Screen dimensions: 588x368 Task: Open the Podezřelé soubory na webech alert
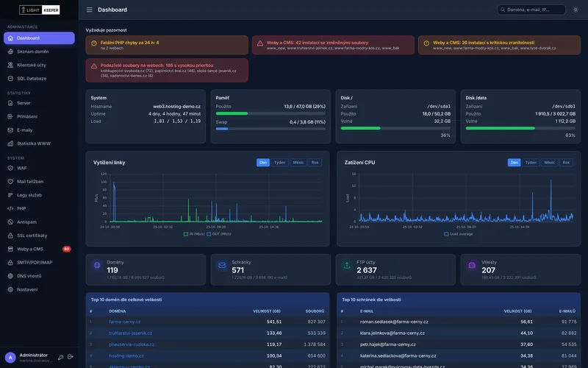click(167, 70)
